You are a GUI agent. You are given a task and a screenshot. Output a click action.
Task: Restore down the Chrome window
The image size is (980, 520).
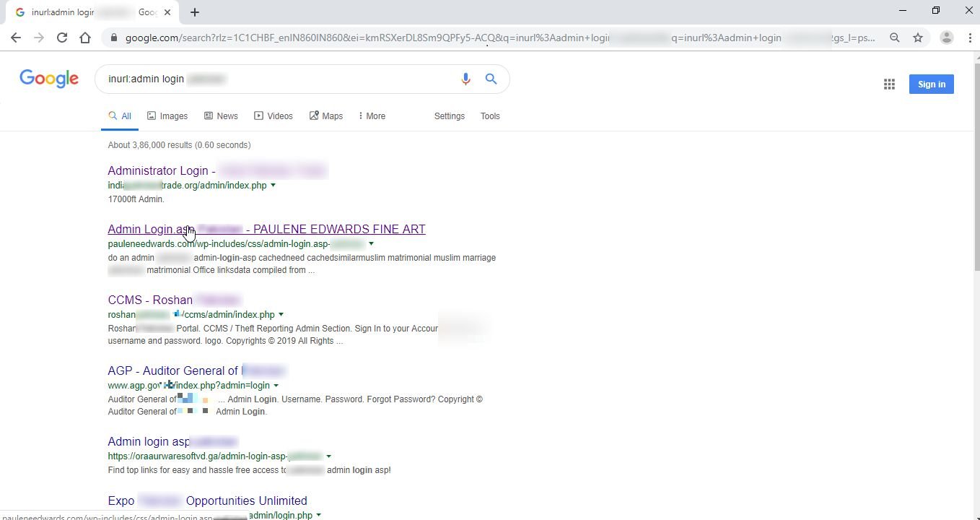936,11
